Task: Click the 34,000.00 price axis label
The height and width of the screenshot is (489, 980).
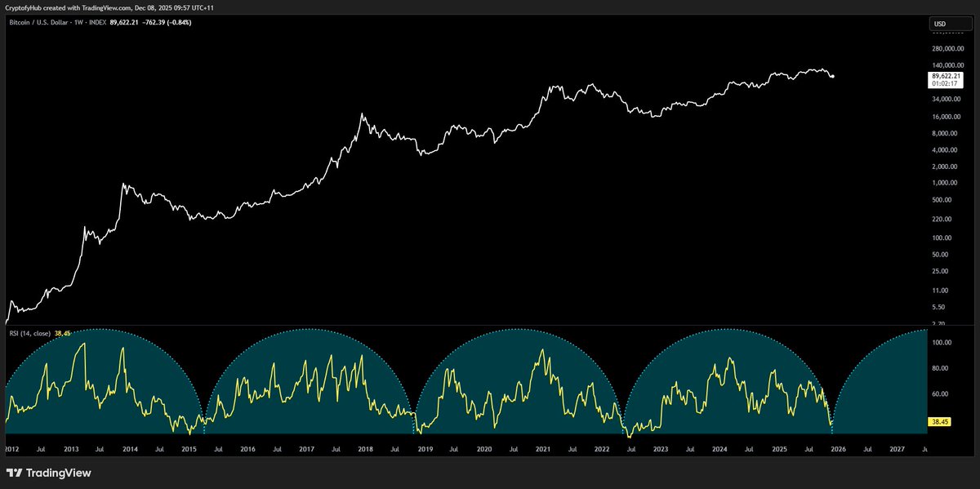Action: click(x=946, y=99)
